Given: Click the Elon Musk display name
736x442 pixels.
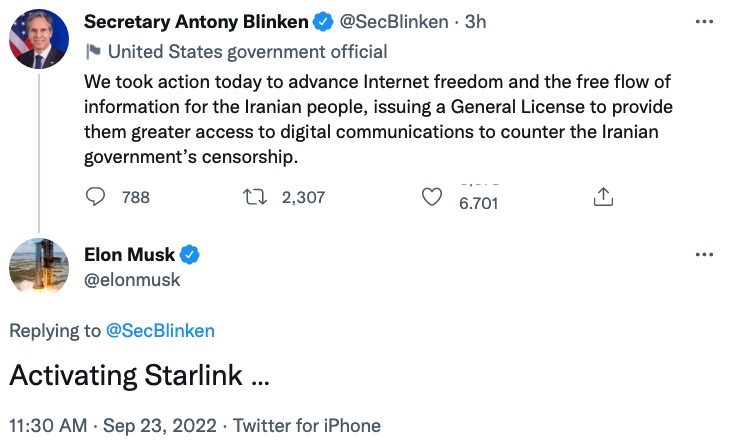Looking at the screenshot, I should (129, 255).
